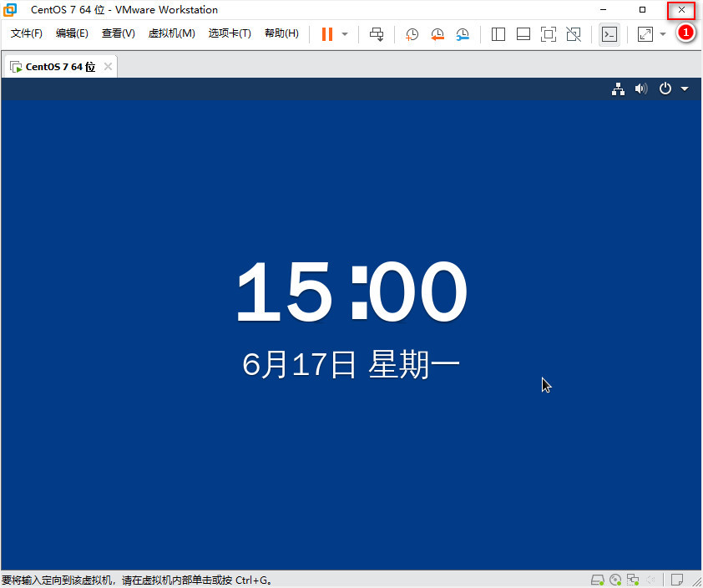Click the hard disk status icon
Screen dimensions: 703x588
597,580
